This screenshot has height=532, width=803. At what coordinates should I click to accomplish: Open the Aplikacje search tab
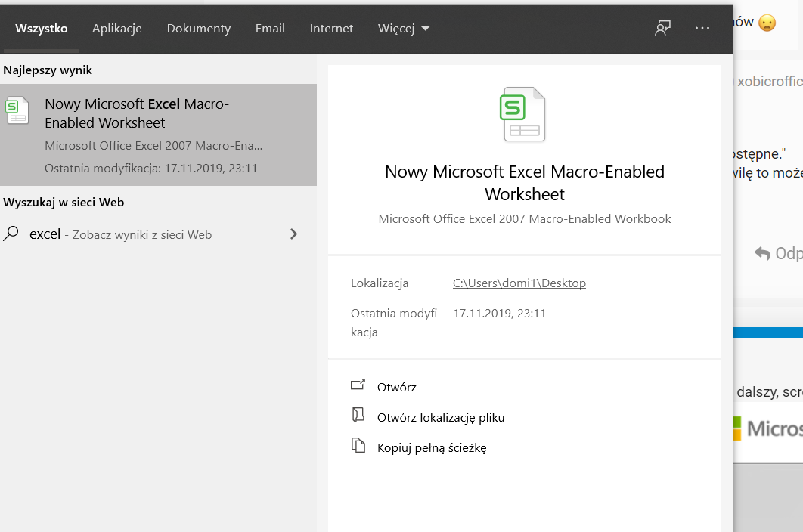[116, 28]
